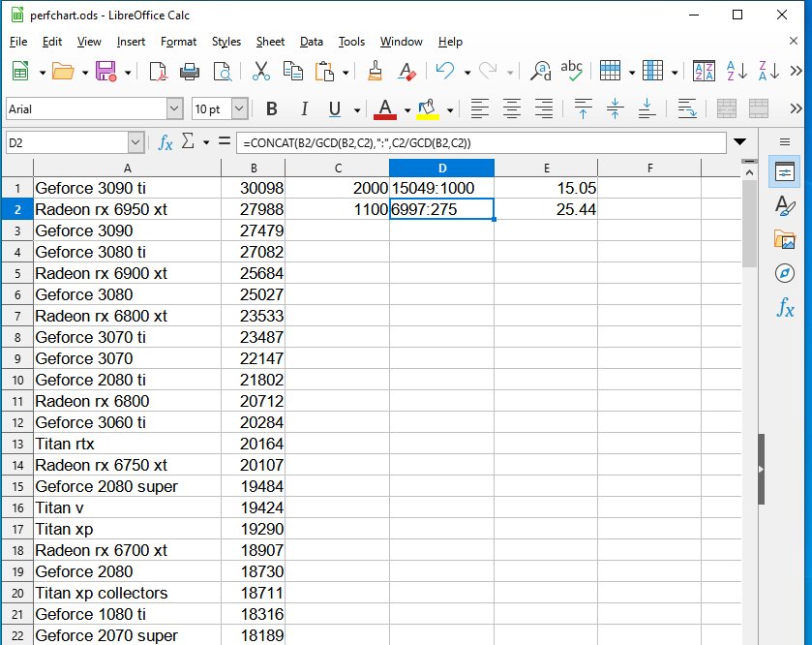Expand the font size dropdown
This screenshot has height=645, width=812.
pos(239,108)
